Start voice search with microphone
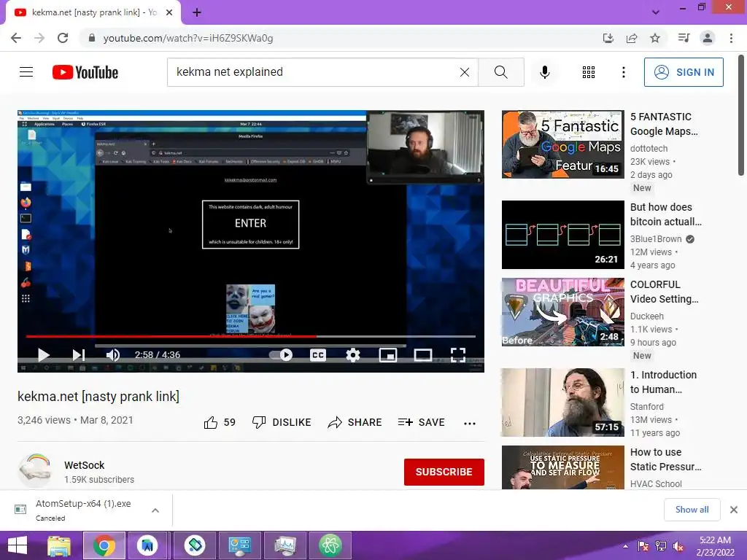The image size is (747, 560). click(x=544, y=72)
